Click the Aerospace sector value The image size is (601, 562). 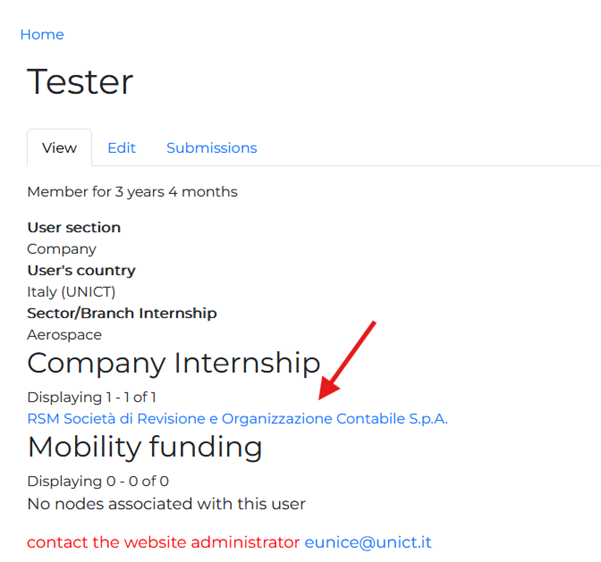tap(64, 335)
